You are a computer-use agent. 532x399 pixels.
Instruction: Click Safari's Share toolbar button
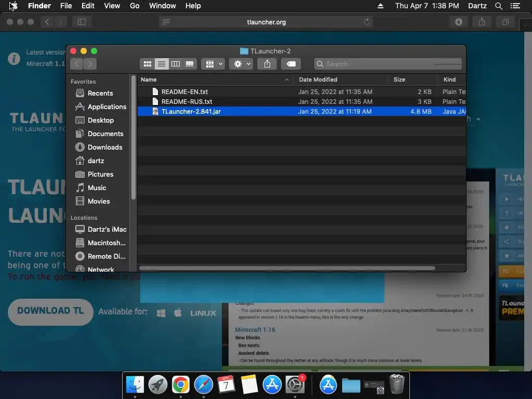point(482,22)
